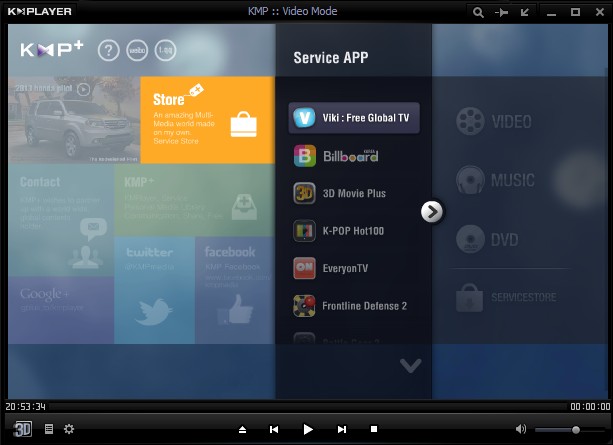The height and width of the screenshot is (445, 613).
Task: Open the MUSIC section
Action: click(495, 180)
